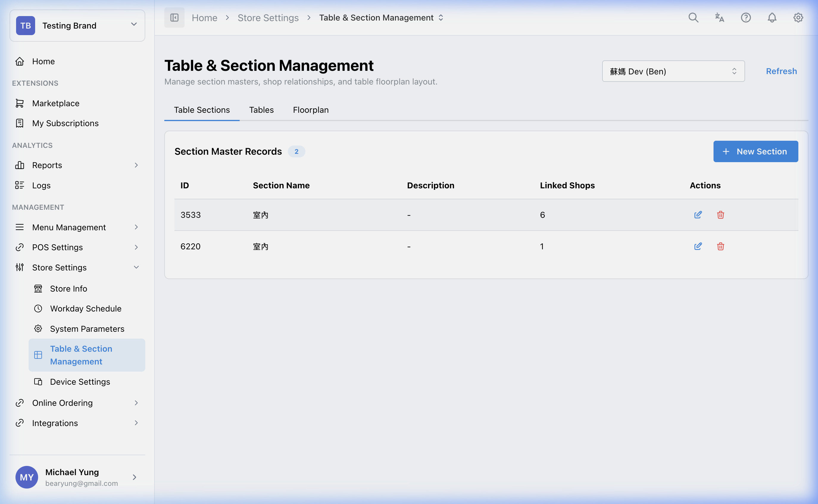Toggle the sidebar collapse icon
The width and height of the screenshot is (818, 504).
coord(174,18)
